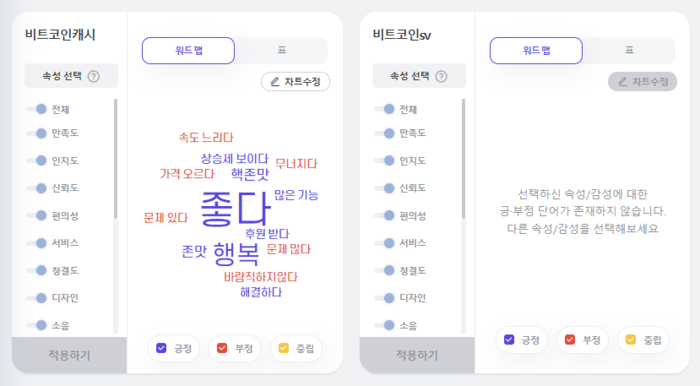The image size is (700, 386).
Task: Click the attribute list scrollbar in 비트코인캐시 panel
Action: tap(116, 159)
